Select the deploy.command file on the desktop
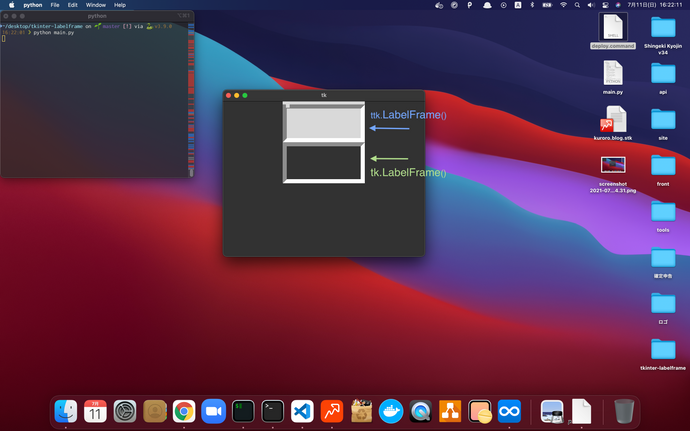This screenshot has width=690, height=431. pos(613,31)
